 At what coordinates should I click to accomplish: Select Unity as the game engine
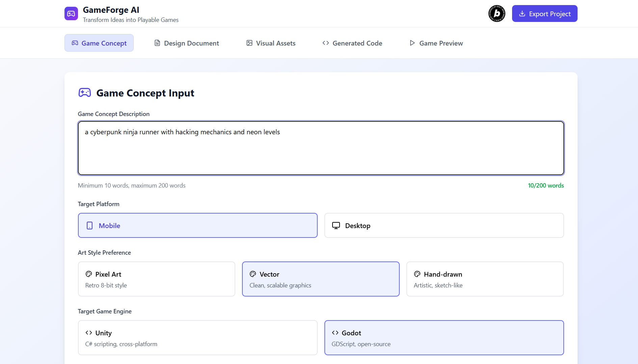(197, 337)
